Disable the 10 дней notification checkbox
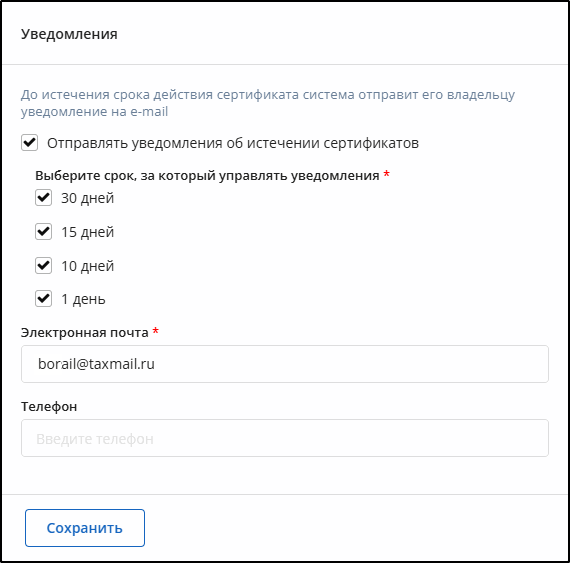The image size is (570, 563). pyautogui.click(x=43, y=265)
